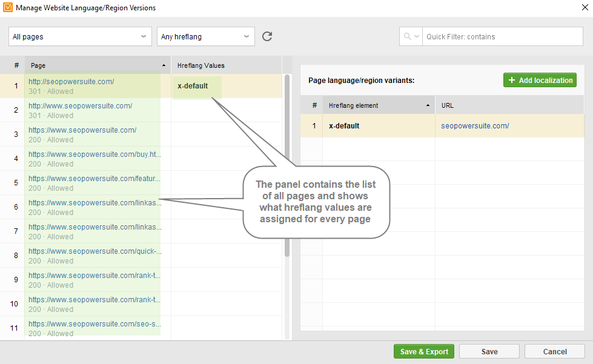Image resolution: width=593 pixels, height=364 pixels.
Task: Click the "Page language/region variants:" heading
Action: 361,80
